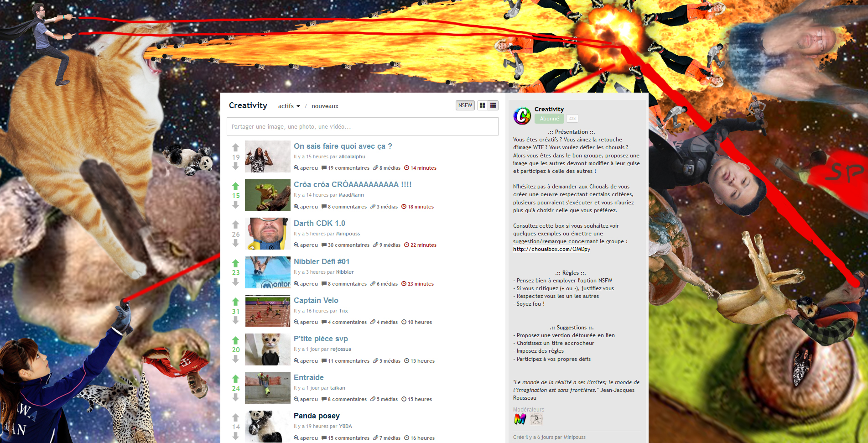
Task: Switch to grid view layout
Action: [x=482, y=105]
